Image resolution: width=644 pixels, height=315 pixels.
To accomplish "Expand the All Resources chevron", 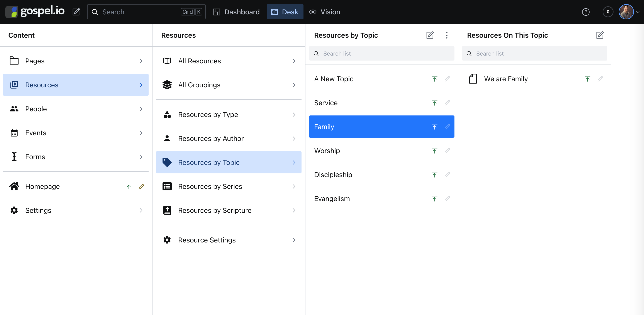I will [294, 61].
